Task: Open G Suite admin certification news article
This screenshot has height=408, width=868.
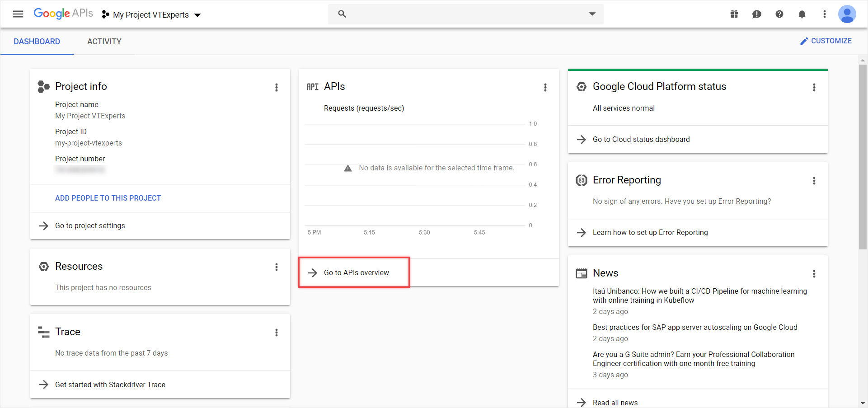Action: [x=694, y=359]
